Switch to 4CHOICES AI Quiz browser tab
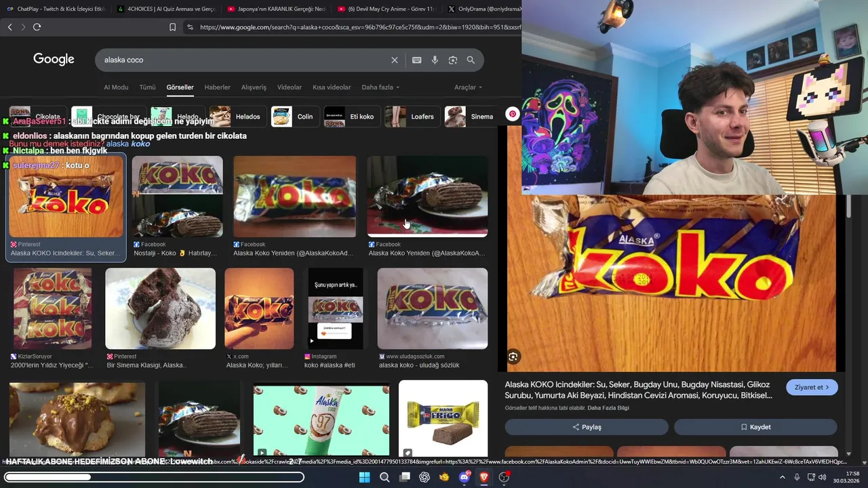Viewport: 868px width, 488px height. pos(165,9)
